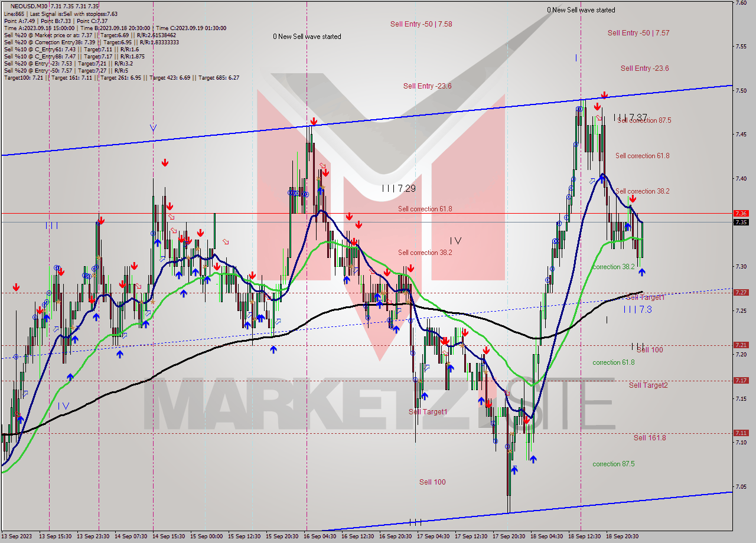
Task: Click the red down arrow above 16 Sep peak
Action: coord(314,122)
